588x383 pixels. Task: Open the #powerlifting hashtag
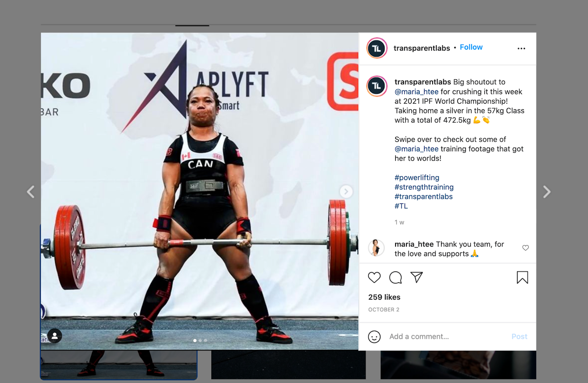coord(417,178)
